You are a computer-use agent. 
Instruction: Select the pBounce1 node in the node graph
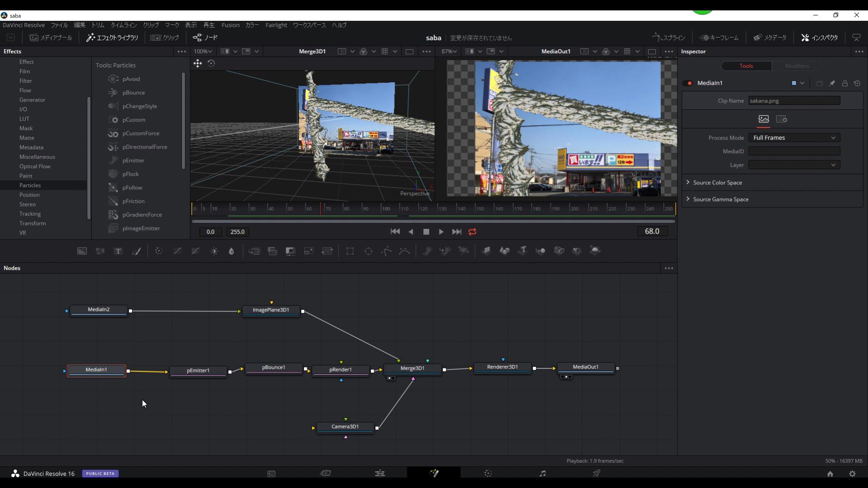click(273, 368)
